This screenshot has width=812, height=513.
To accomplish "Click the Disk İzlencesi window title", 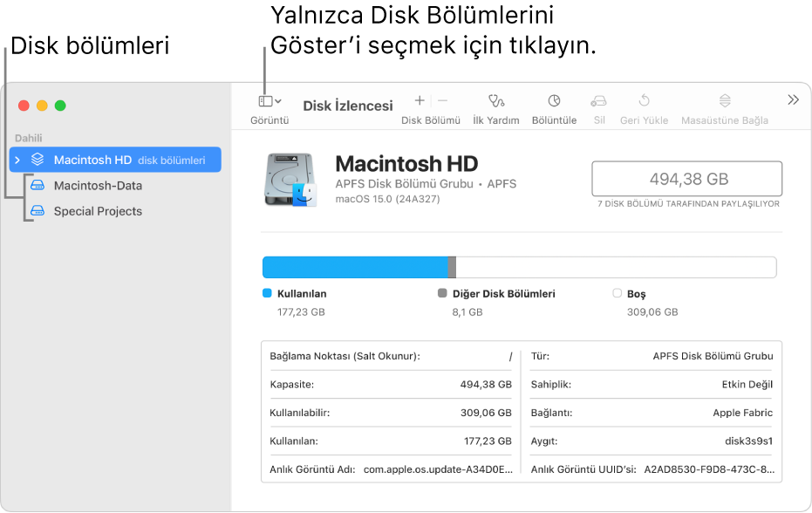I will (348, 106).
